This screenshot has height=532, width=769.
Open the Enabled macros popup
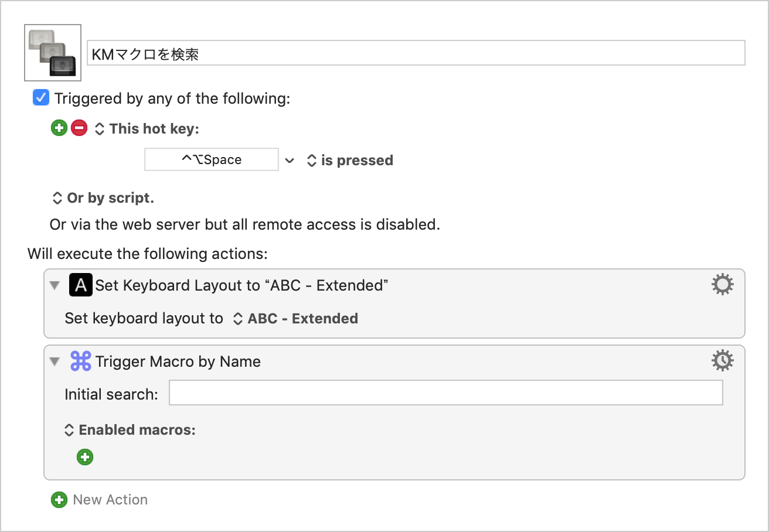tap(130, 430)
